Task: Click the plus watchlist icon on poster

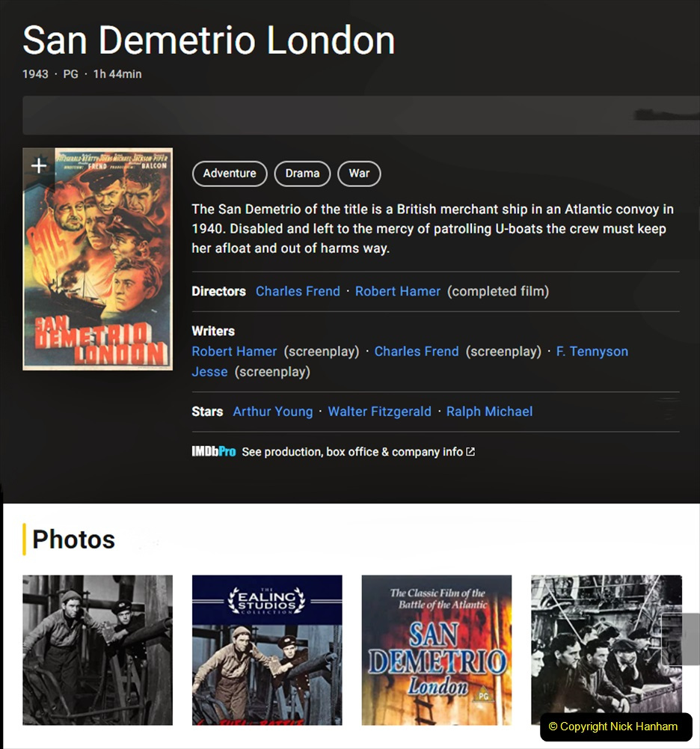Action: (39, 165)
